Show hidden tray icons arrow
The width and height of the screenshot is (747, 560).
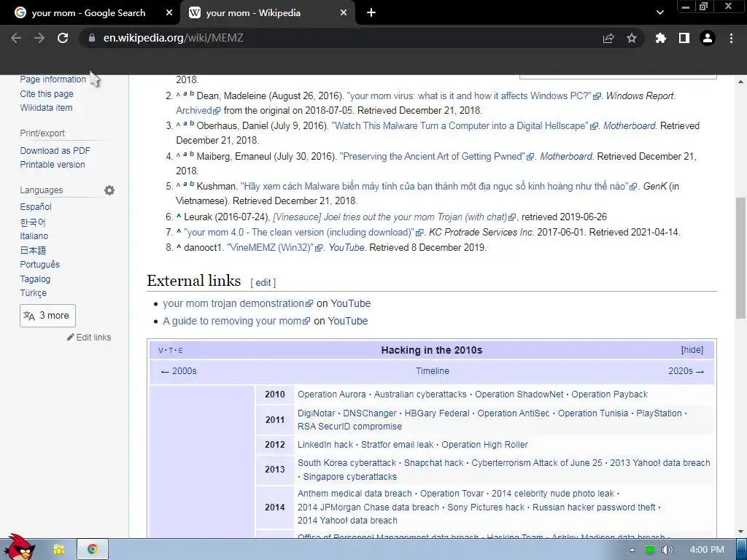pyautogui.click(x=632, y=550)
